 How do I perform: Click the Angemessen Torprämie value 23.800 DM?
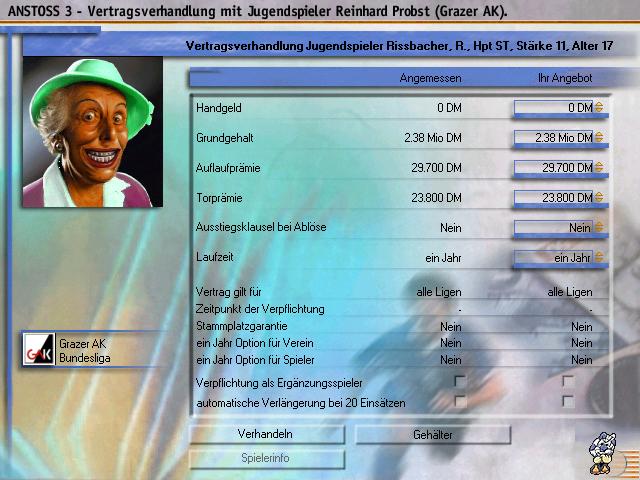click(436, 198)
